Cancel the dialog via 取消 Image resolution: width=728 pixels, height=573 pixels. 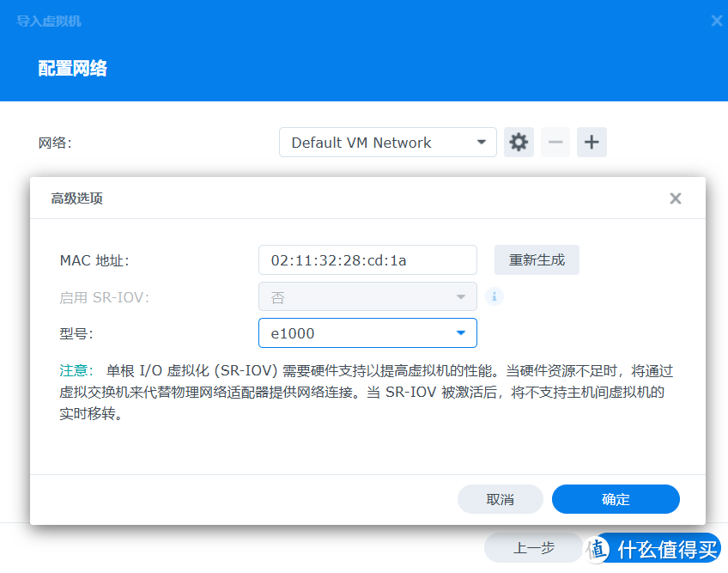point(500,498)
